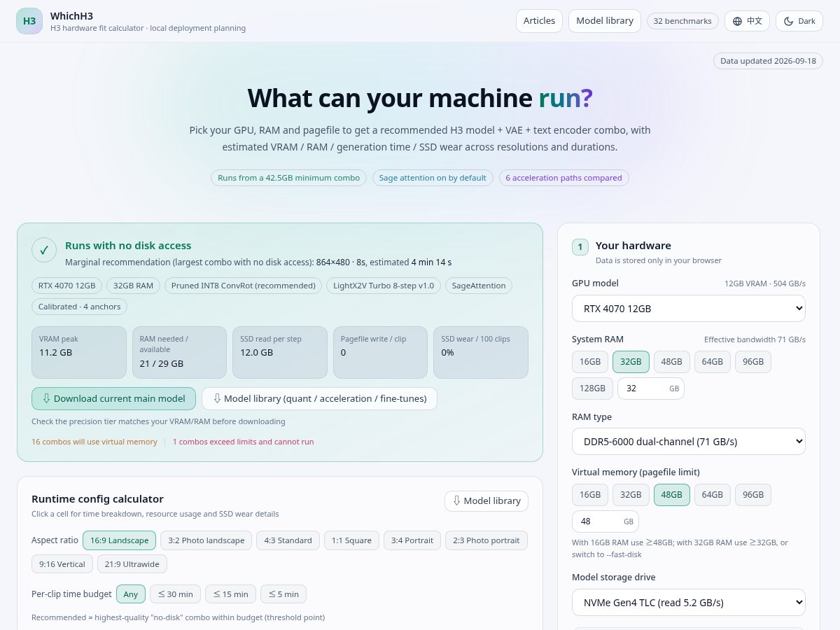Click the Pagefile write / clip card

click(x=380, y=352)
